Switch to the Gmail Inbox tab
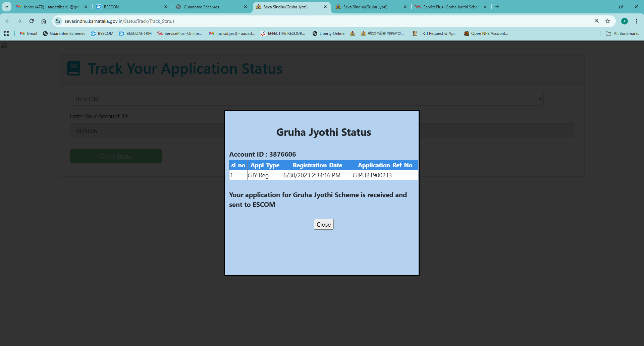 point(50,7)
